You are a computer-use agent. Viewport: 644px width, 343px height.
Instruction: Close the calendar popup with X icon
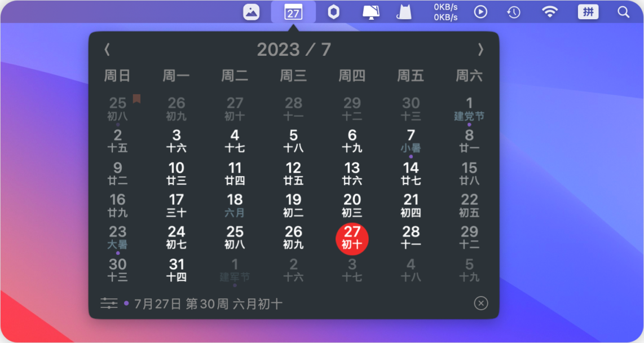(481, 303)
